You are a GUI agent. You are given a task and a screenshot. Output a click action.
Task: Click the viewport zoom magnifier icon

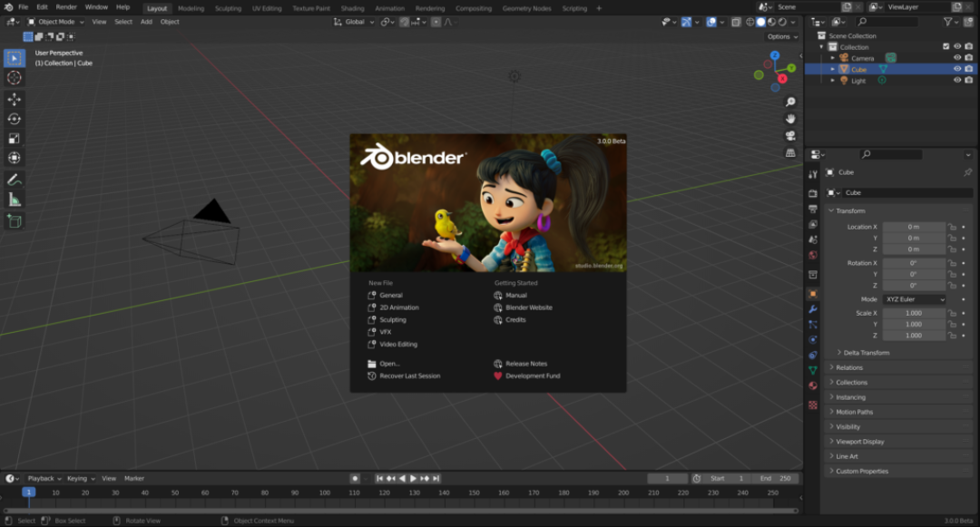point(790,102)
